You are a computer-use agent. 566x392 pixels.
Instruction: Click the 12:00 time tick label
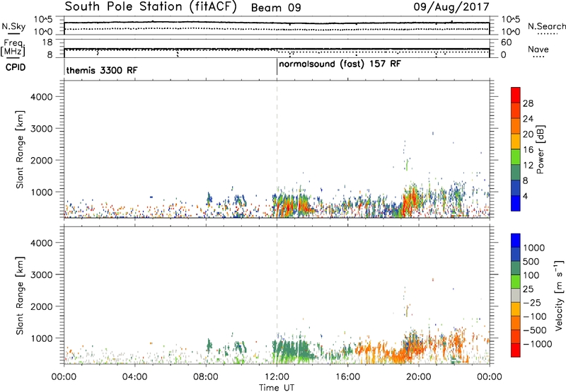click(277, 377)
